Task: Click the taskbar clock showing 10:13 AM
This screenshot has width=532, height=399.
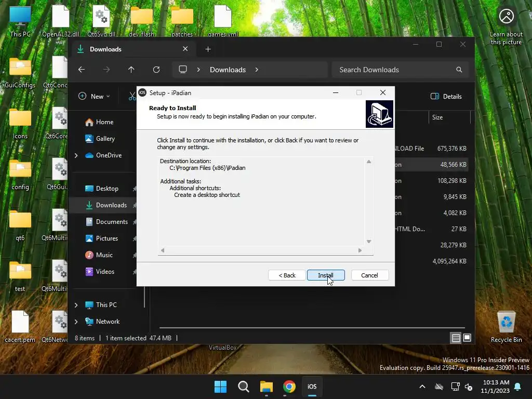Action: (495, 387)
